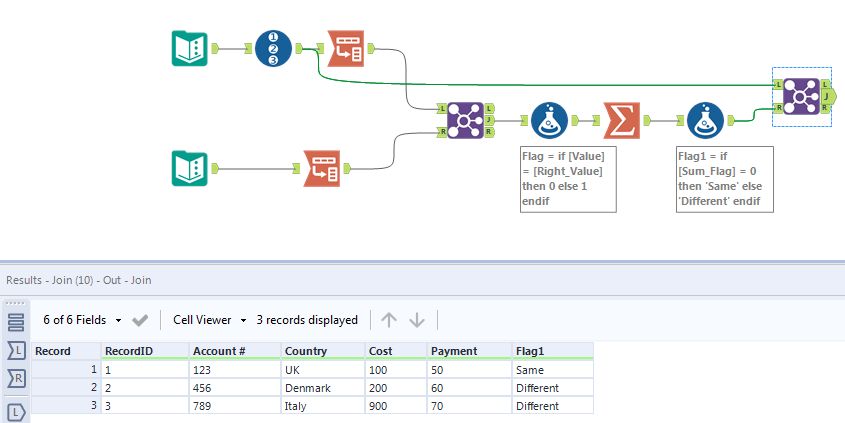This screenshot has height=423, width=845.
Task: Select the Same cell in Flag1
Action: [x=553, y=370]
